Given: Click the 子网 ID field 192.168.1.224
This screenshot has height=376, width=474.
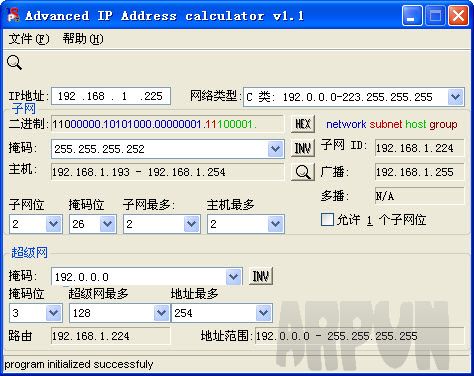Looking at the screenshot, I should point(419,148).
